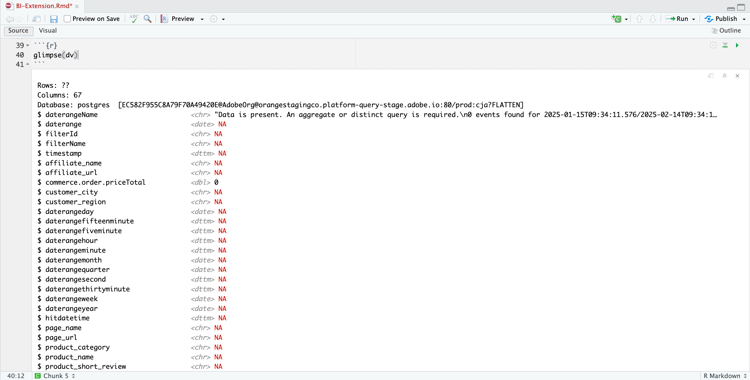The height and width of the screenshot is (380, 750).
Task: Select the BI-Extension.Rmd file tab
Action: tap(42, 6)
